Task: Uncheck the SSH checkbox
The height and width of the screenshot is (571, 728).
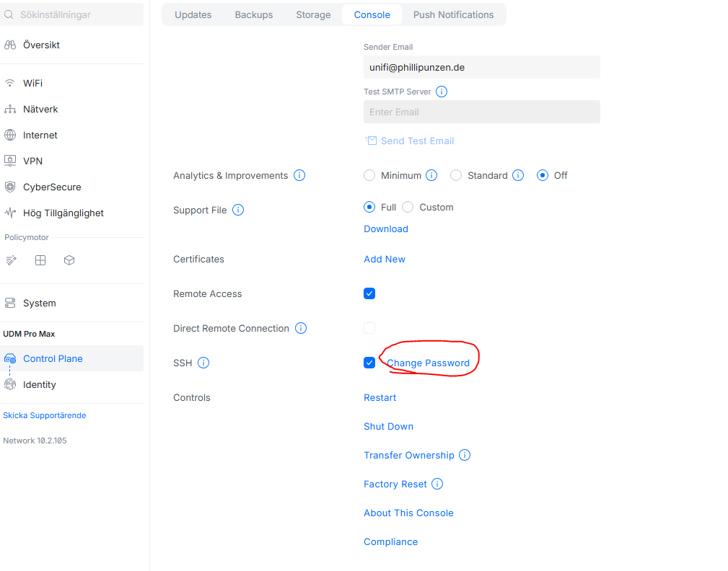Action: pos(369,363)
